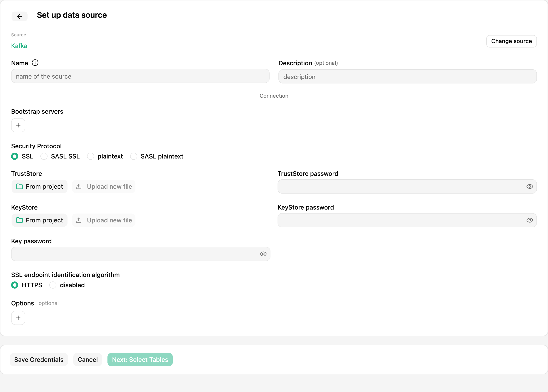Add a bootstrap server with plus icon

pos(18,125)
